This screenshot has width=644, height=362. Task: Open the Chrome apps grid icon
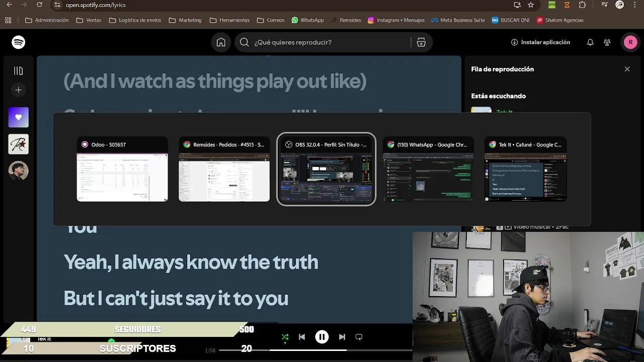coord(8,20)
